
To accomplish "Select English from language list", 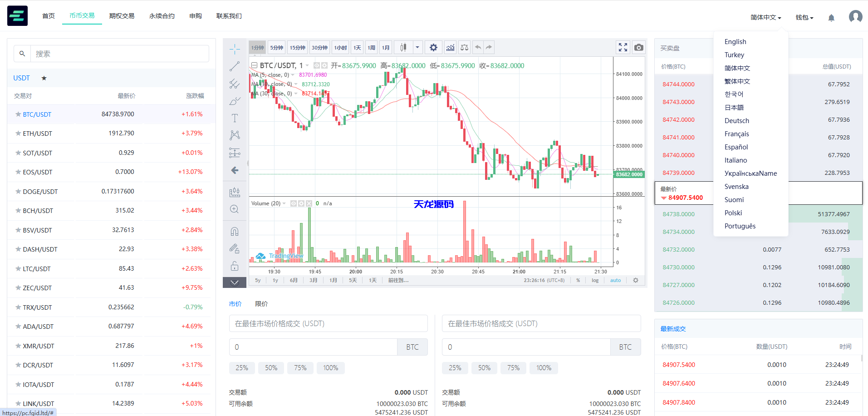I will [x=735, y=42].
